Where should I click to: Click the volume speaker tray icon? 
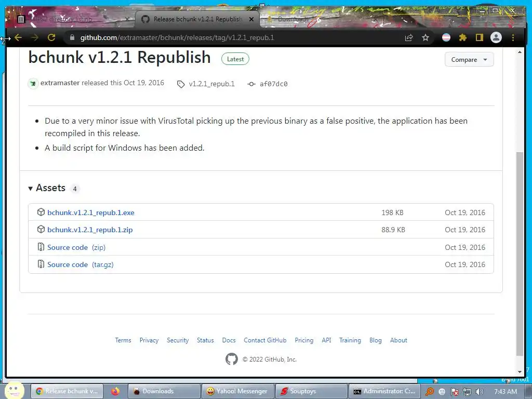pos(479,392)
